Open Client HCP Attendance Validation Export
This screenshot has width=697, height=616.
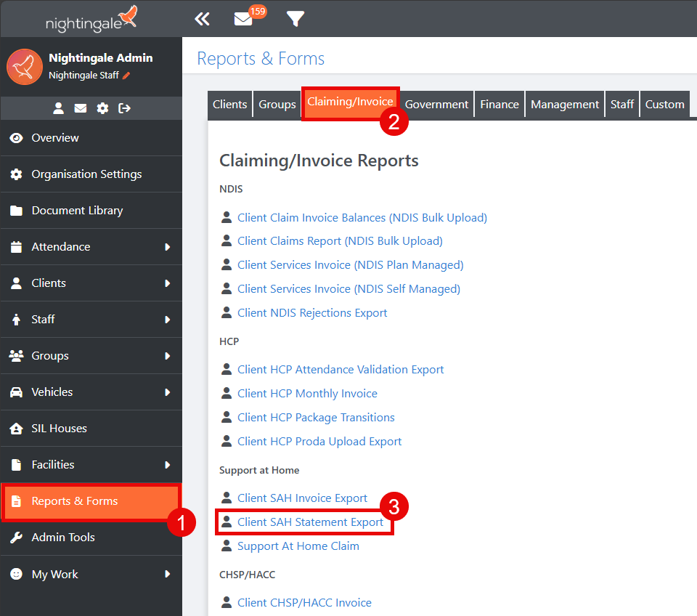coord(341,370)
